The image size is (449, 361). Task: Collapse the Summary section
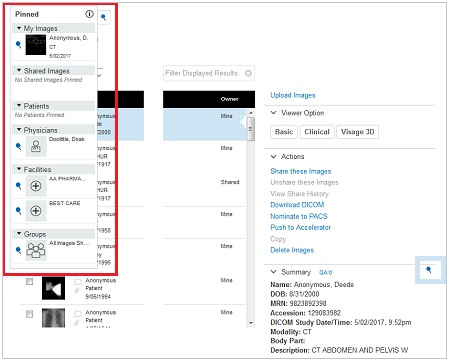(x=274, y=272)
